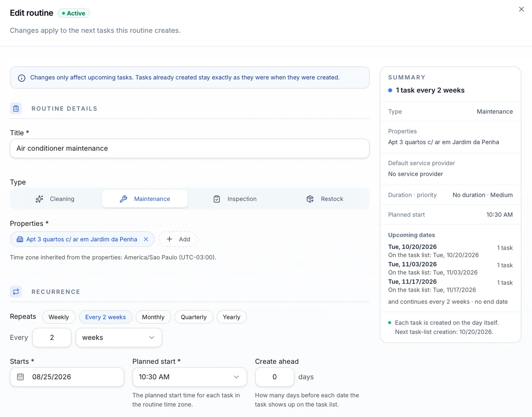Click the Create ahead days field
Screen dimensions: 532x417
coord(275,377)
